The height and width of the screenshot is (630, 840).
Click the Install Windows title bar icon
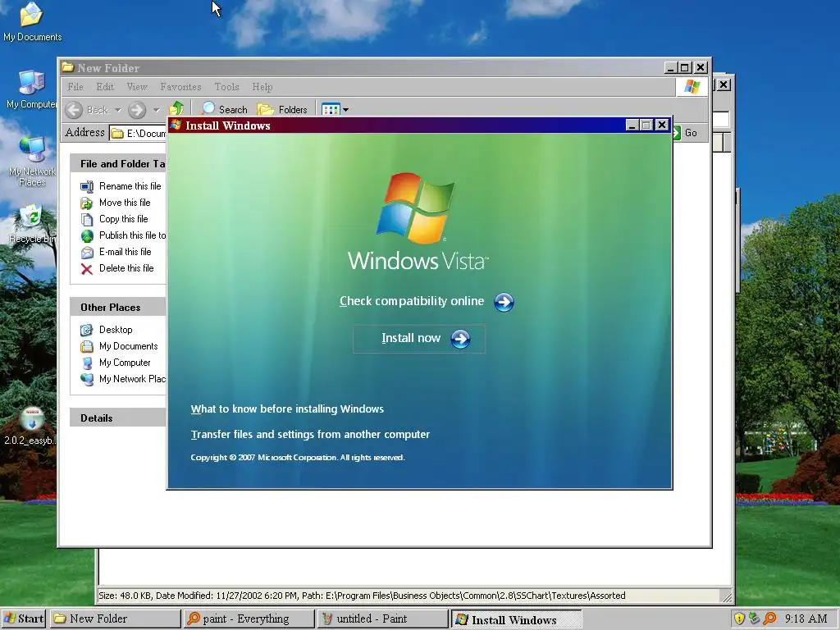(176, 126)
